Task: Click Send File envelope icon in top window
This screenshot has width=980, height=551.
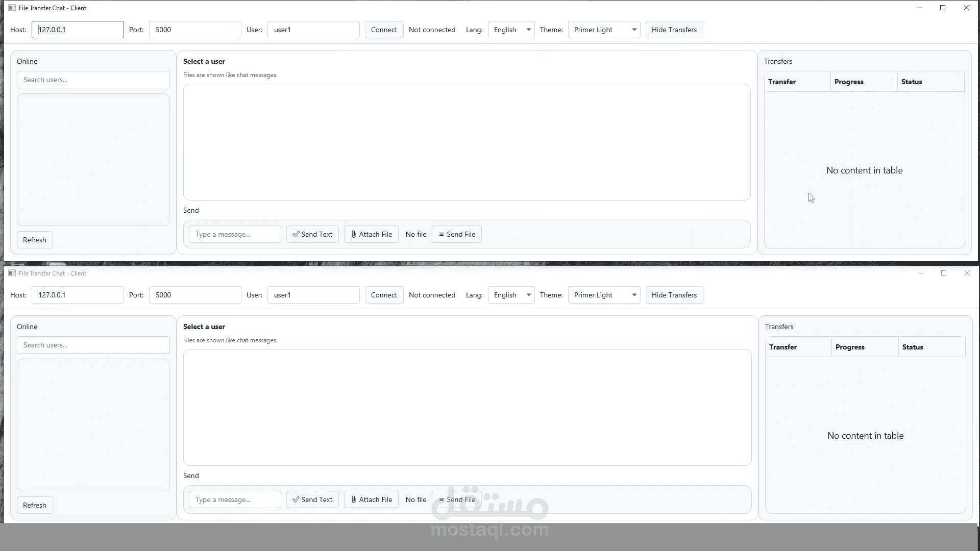Action: (x=442, y=234)
